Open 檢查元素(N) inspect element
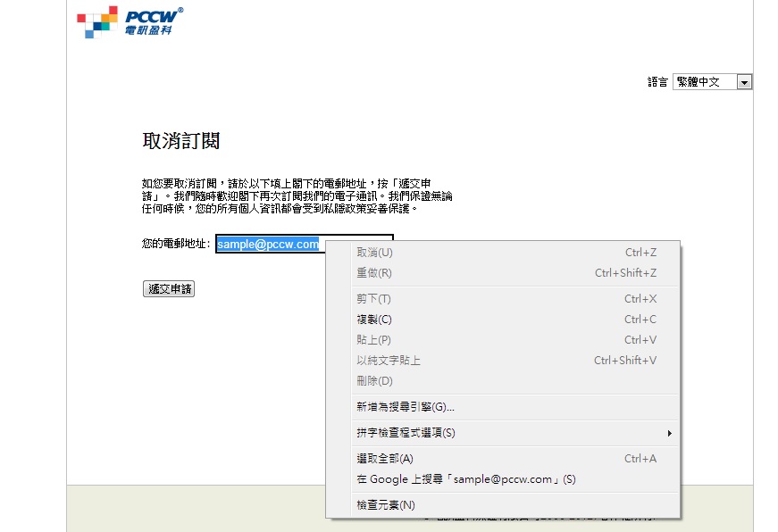Screen dimensions: 778x532 [x=386, y=505]
